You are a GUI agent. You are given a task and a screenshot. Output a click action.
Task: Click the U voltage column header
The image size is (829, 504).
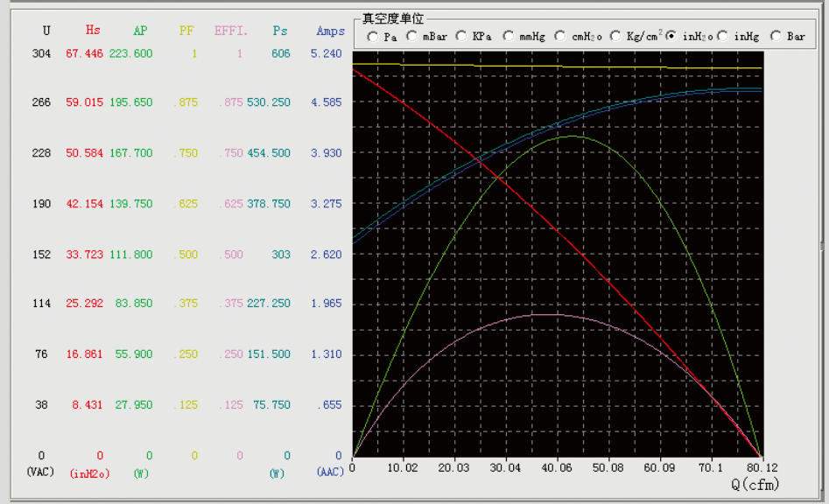point(46,31)
